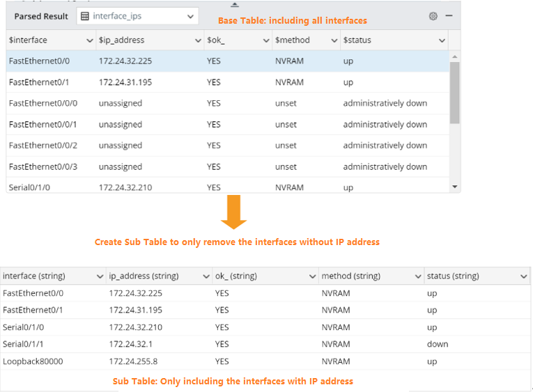Image resolution: width=533 pixels, height=392 pixels.
Task: Click the Parsed Result label
Action: point(41,16)
